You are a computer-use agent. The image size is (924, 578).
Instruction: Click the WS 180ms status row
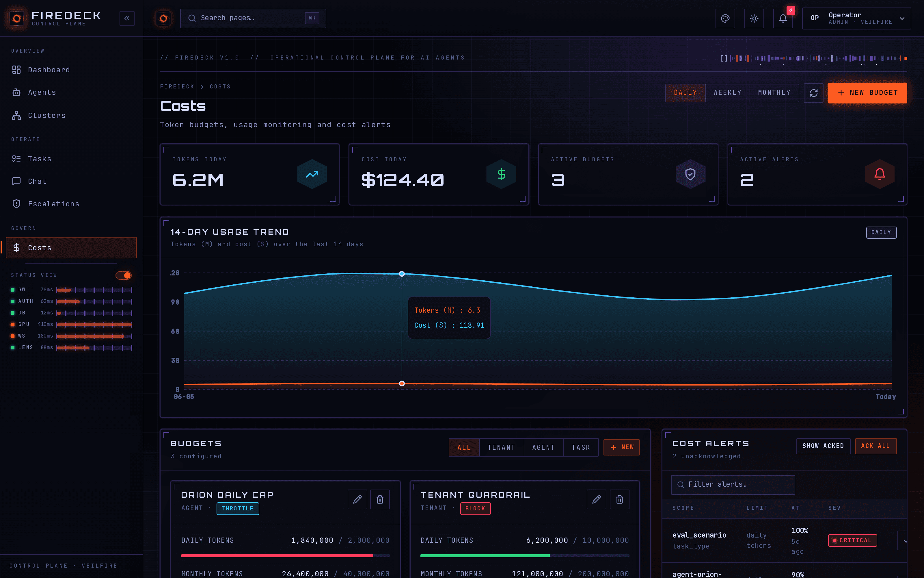tap(71, 336)
